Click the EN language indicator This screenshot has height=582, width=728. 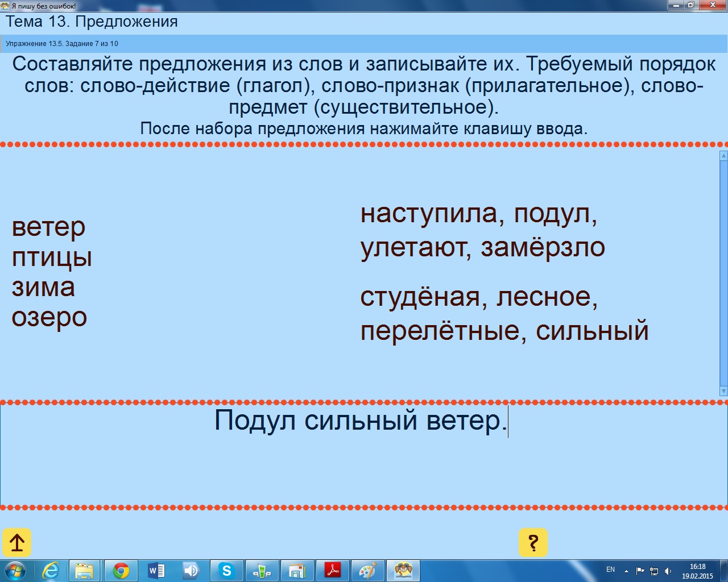pos(610,569)
